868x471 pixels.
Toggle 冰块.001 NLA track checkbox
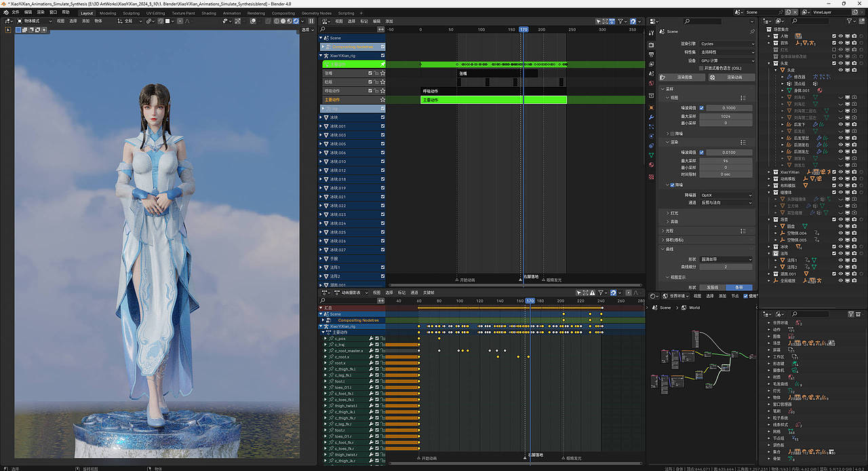click(x=382, y=126)
